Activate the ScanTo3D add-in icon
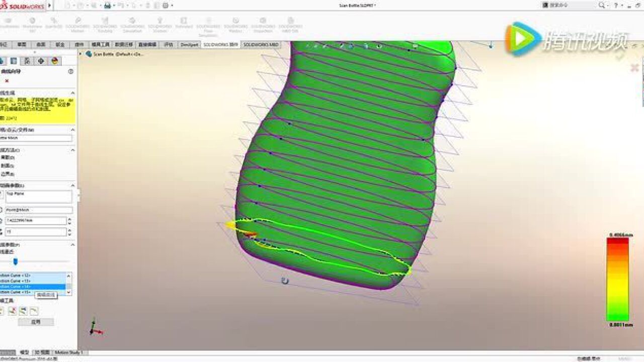 (x=54, y=23)
